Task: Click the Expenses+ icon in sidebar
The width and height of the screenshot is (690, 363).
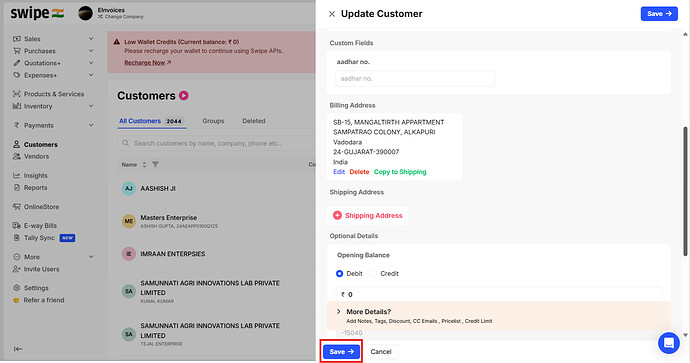Action: [17, 75]
